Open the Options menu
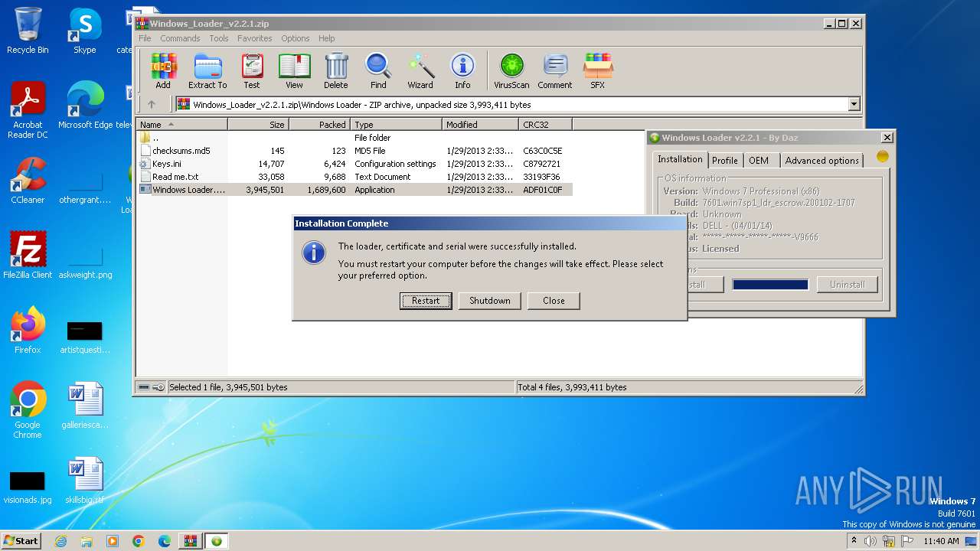 coord(295,38)
